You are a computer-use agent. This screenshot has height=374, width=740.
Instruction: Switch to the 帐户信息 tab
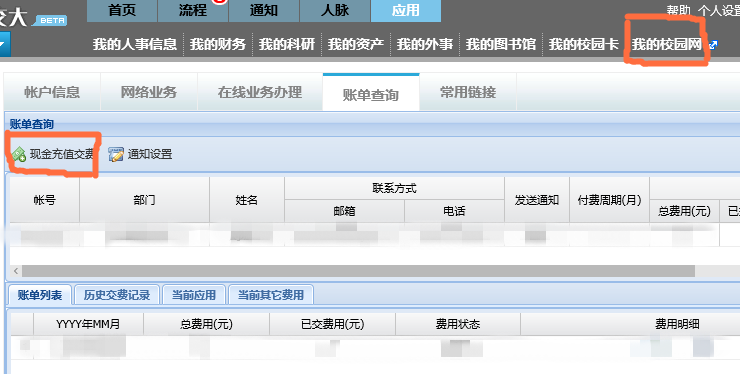pos(52,92)
